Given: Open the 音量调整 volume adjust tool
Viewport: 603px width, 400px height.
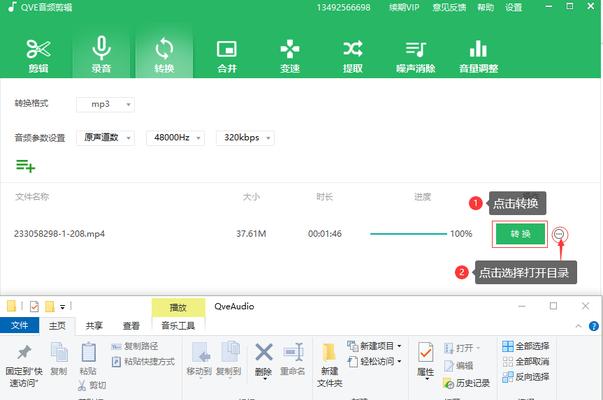Looking at the screenshot, I should click(x=478, y=55).
